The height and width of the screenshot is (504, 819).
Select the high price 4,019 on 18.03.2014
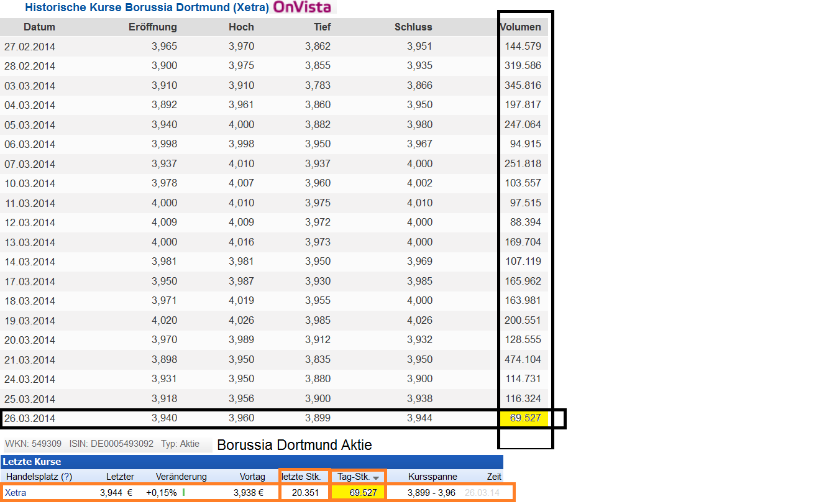click(x=241, y=300)
